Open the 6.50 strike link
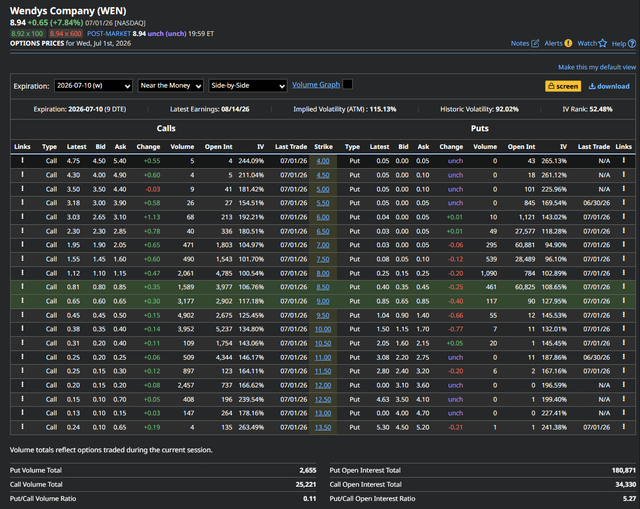Viewport: 640px width, 509px height. click(323, 231)
